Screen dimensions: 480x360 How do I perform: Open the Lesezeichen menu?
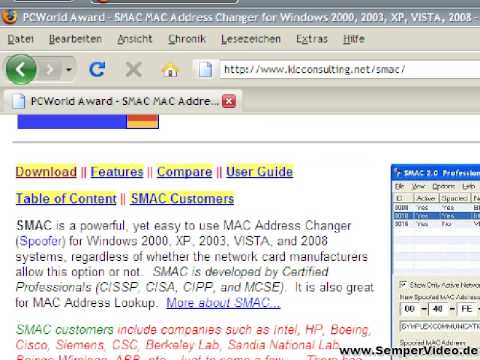(251, 39)
